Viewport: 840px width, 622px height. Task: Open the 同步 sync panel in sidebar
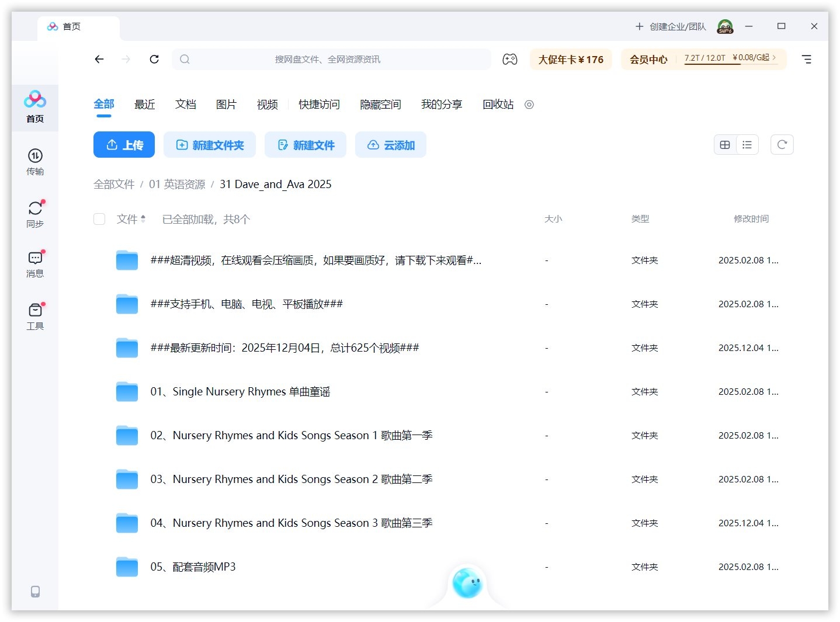(35, 213)
